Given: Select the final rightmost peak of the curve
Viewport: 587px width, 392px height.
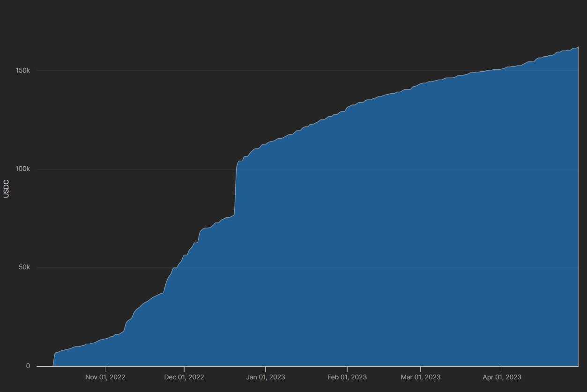Looking at the screenshot, I should tap(578, 47).
